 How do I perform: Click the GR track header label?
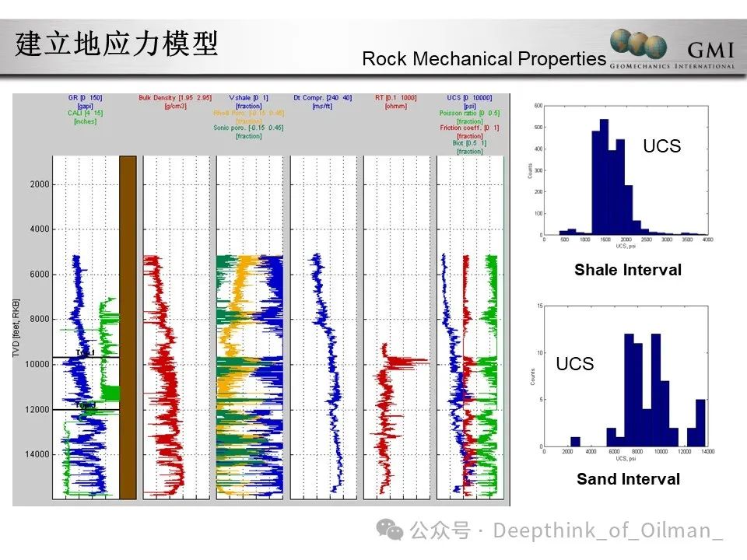85,98
